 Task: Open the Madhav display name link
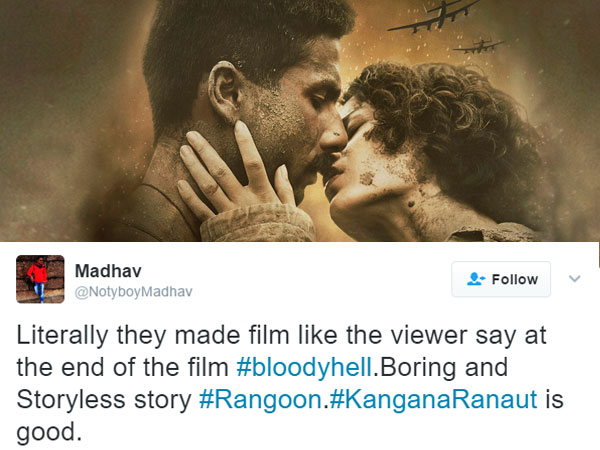coord(108,271)
